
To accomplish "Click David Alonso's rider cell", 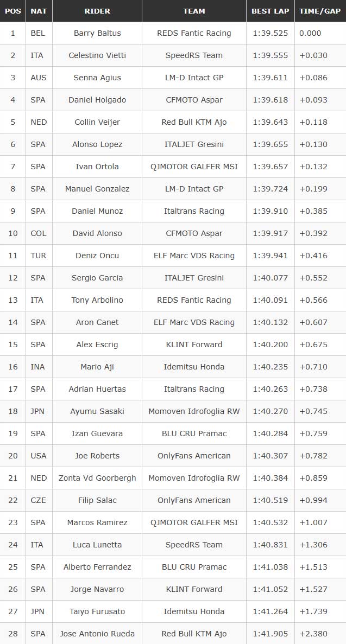I will click(x=97, y=233).
